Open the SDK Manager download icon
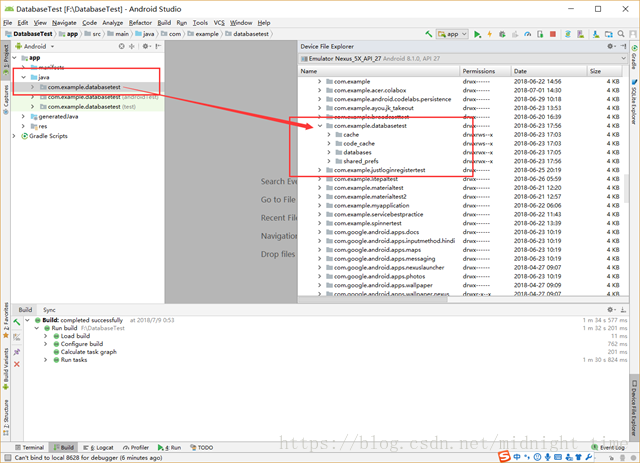The image size is (640, 463). click(596, 34)
